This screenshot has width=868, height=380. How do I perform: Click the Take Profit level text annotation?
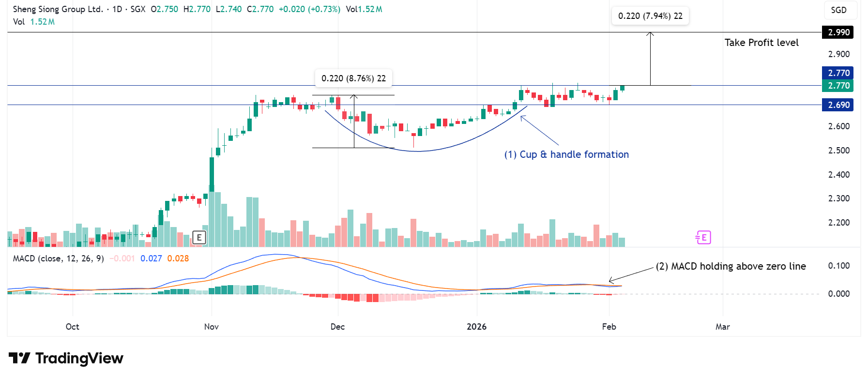click(761, 43)
